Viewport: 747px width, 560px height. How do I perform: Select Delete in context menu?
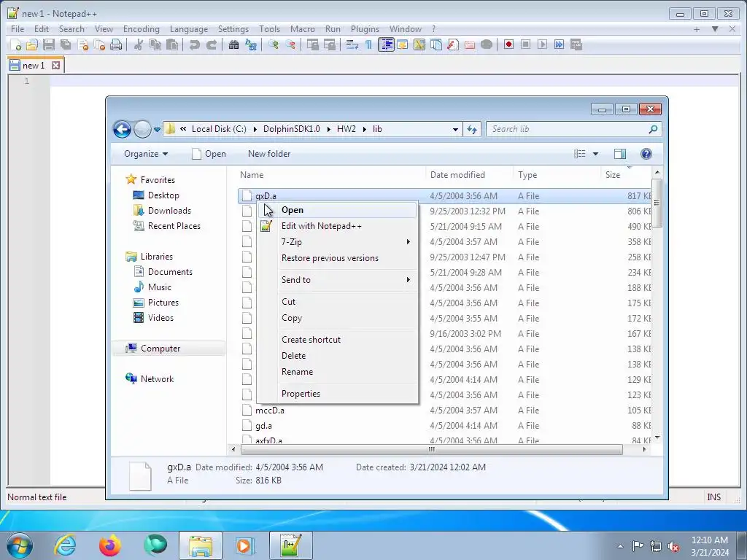click(337, 356)
